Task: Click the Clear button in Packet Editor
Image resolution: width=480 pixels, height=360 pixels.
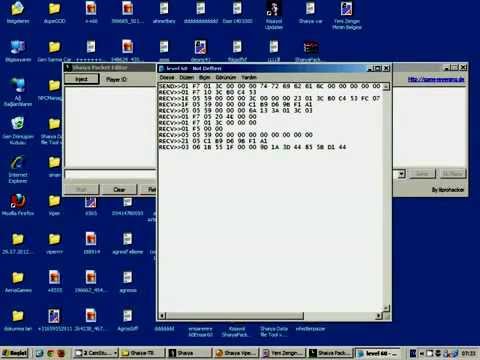Action: coord(119,189)
